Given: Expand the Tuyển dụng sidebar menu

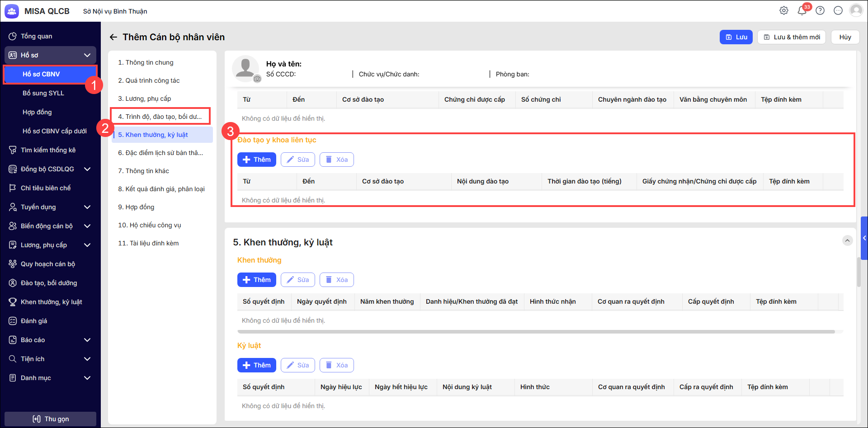Looking at the screenshot, I should 87,207.
